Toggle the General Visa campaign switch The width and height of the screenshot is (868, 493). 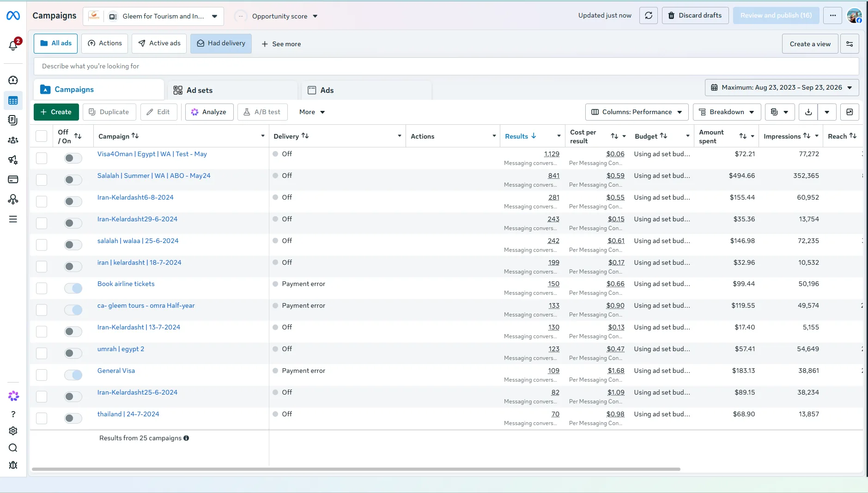[73, 375]
